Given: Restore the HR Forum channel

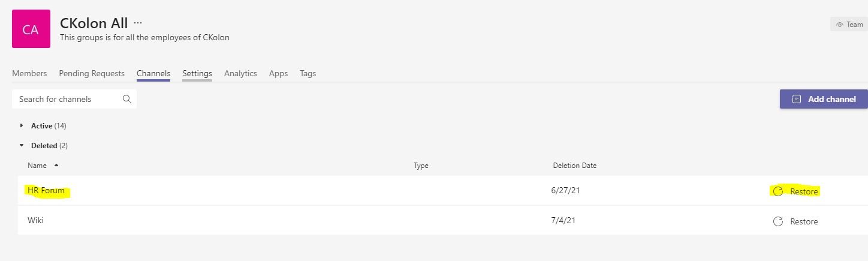Looking at the screenshot, I should (795, 191).
